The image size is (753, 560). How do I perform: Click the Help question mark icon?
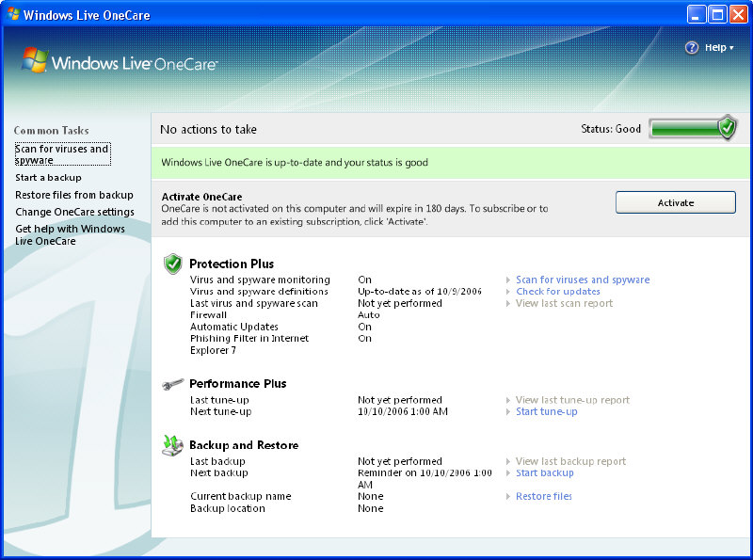coord(692,48)
